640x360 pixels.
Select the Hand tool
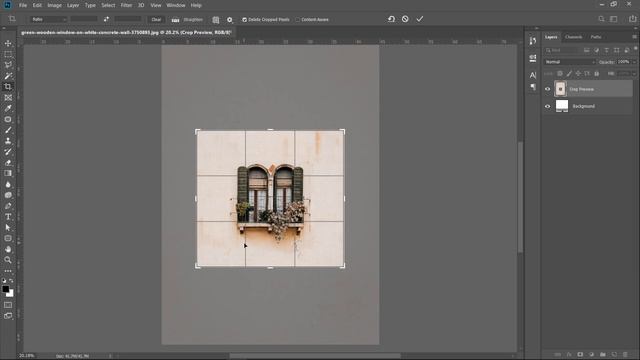tap(8, 249)
